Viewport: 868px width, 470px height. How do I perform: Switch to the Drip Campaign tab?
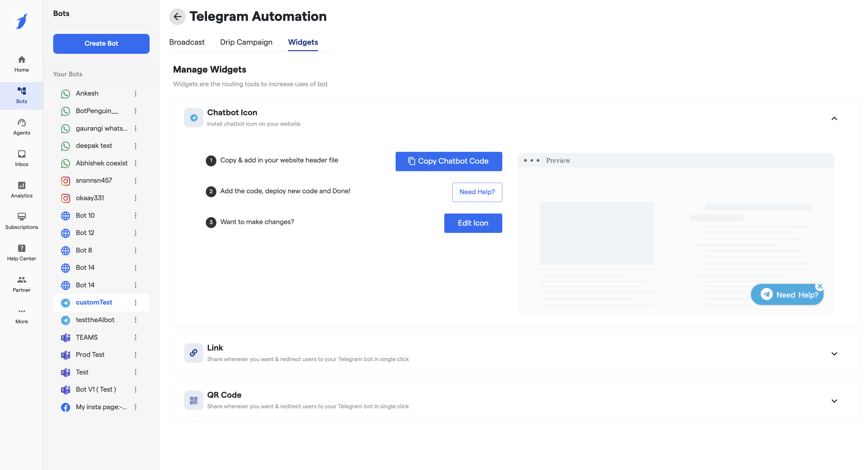coord(246,42)
